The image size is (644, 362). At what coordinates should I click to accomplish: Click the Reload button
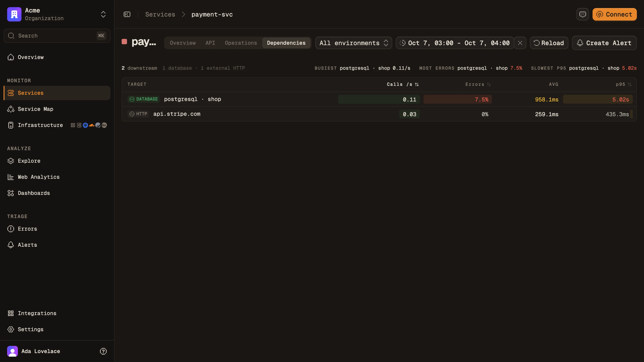click(549, 43)
